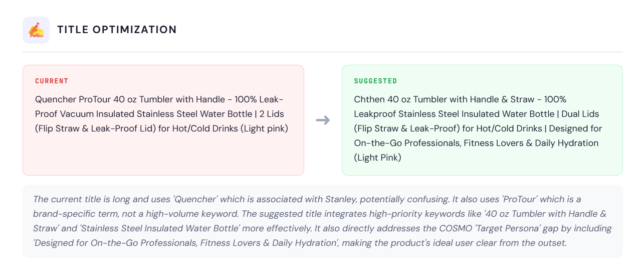This screenshot has width=644, height=273.
Task: Click the writing hand pencil icon
Action: click(x=36, y=30)
